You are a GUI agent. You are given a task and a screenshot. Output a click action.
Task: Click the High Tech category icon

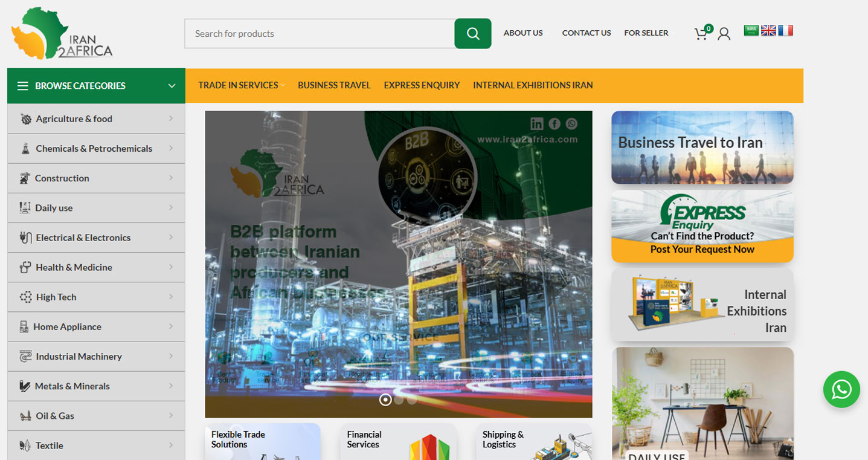pyautogui.click(x=25, y=297)
